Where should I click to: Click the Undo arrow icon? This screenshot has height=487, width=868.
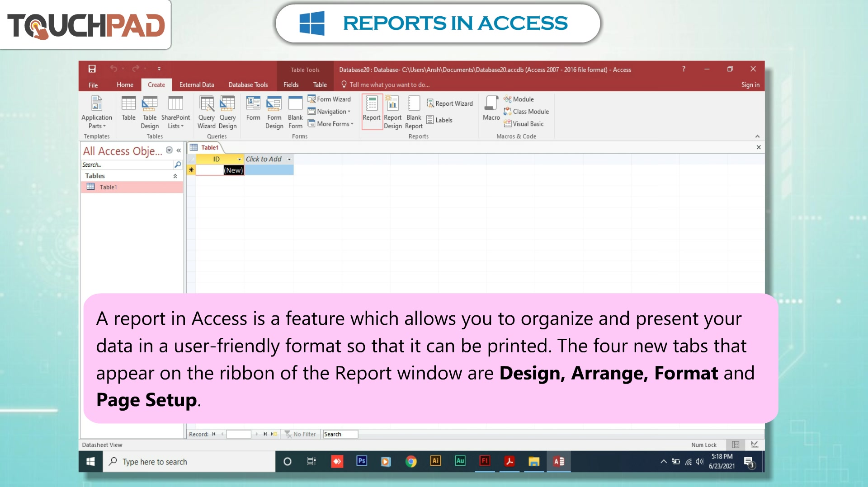[113, 69]
